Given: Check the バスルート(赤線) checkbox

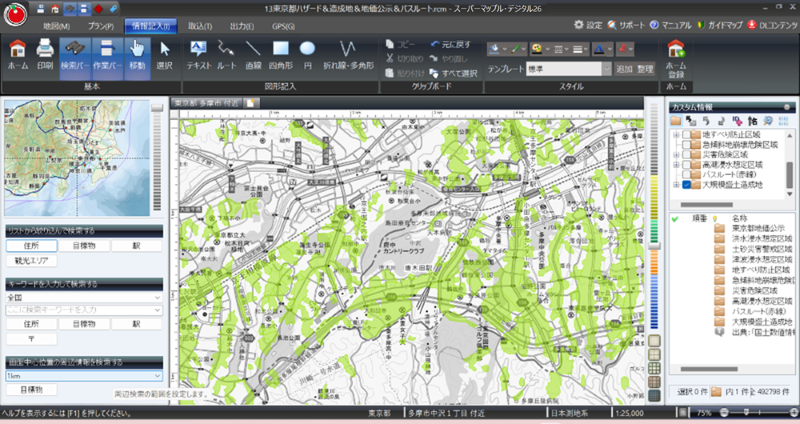Looking at the screenshot, I should click(687, 174).
